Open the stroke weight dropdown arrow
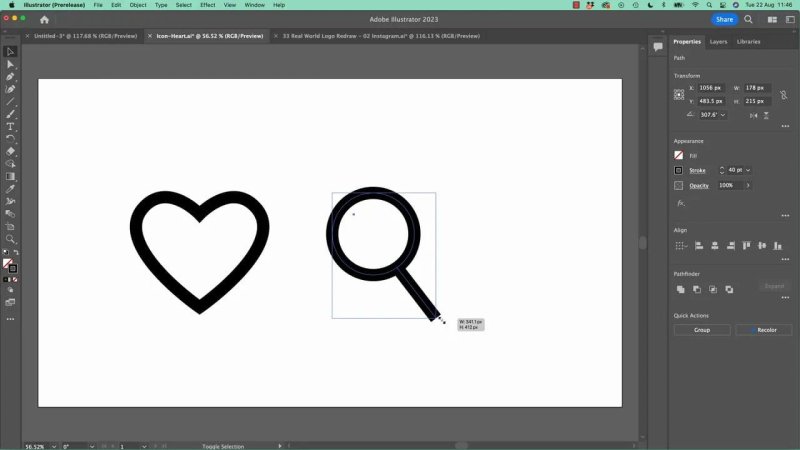 pos(748,170)
